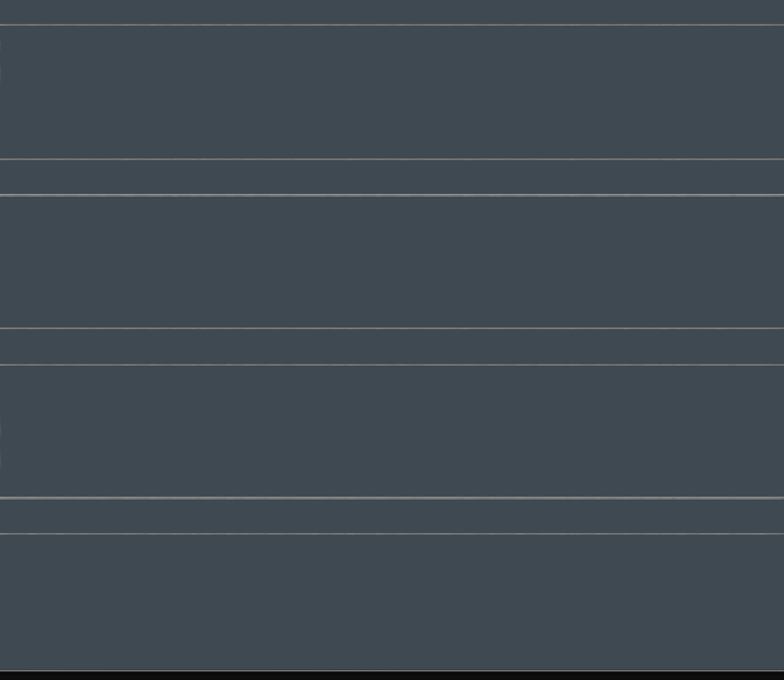This screenshot has height=680, width=784.
Task: Click faint left-edge marker in first tall lane
Action: [x=1, y=63]
